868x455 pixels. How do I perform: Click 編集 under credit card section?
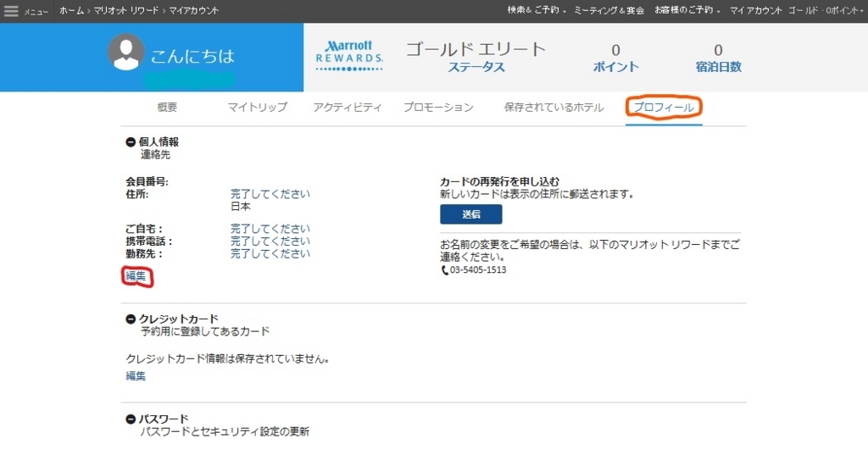tap(136, 376)
